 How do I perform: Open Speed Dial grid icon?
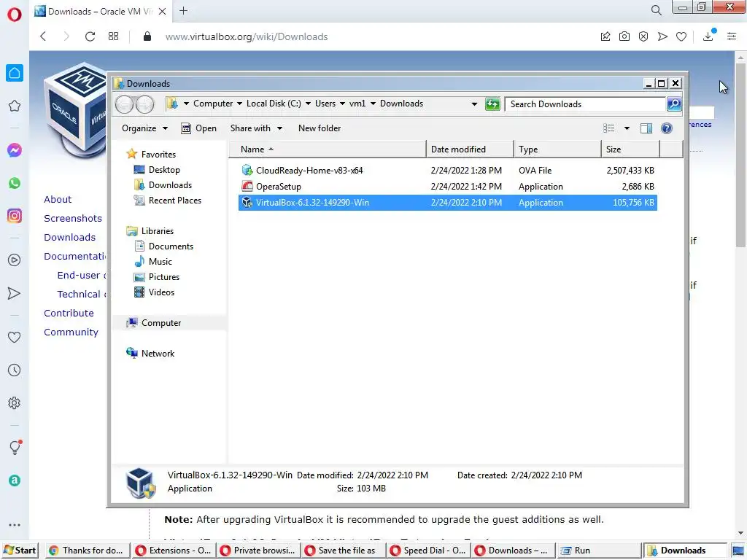[x=113, y=36]
